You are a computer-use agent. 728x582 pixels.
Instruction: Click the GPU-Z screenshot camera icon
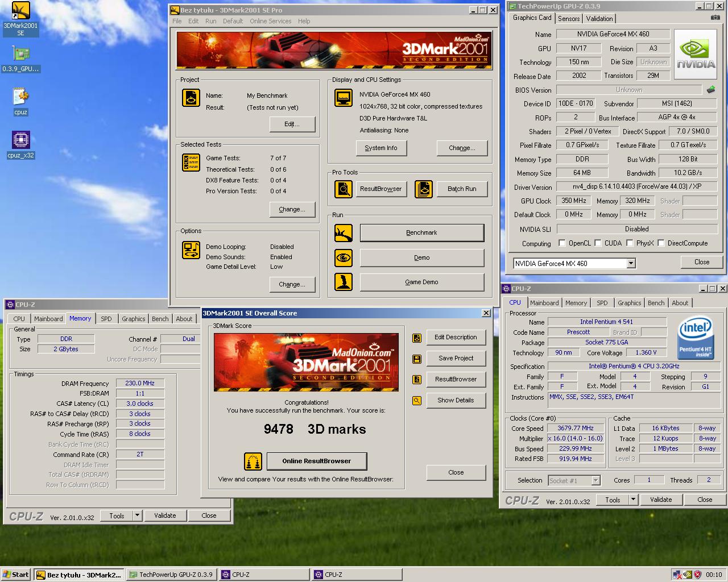click(715, 18)
